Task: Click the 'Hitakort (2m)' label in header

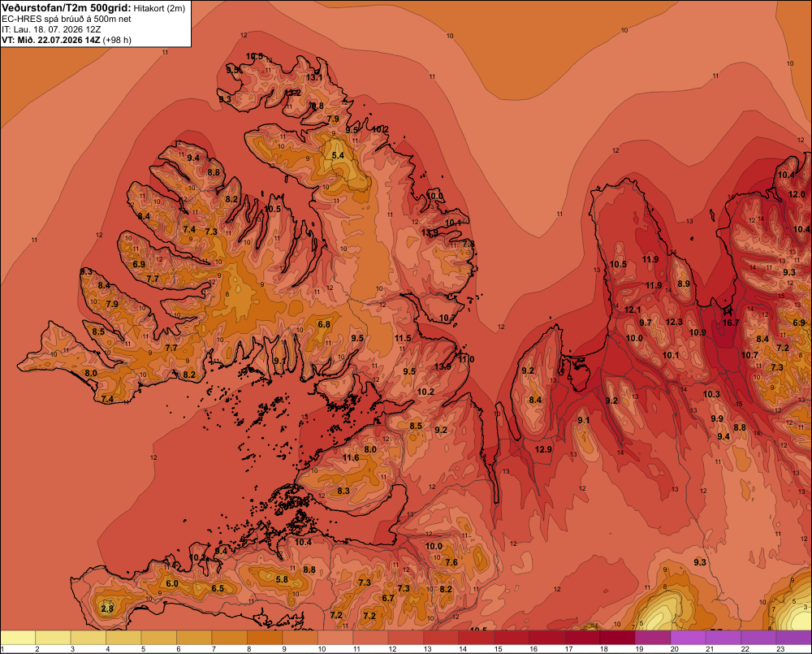Action: coord(159,8)
